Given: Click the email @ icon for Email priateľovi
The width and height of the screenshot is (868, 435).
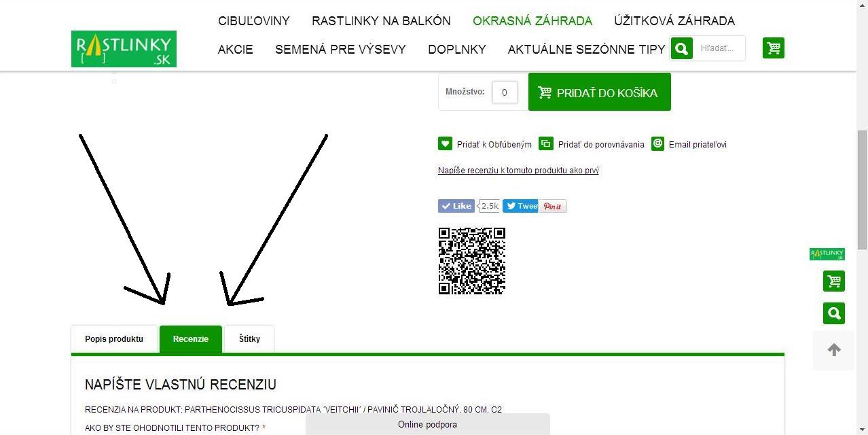Looking at the screenshot, I should click(x=657, y=143).
